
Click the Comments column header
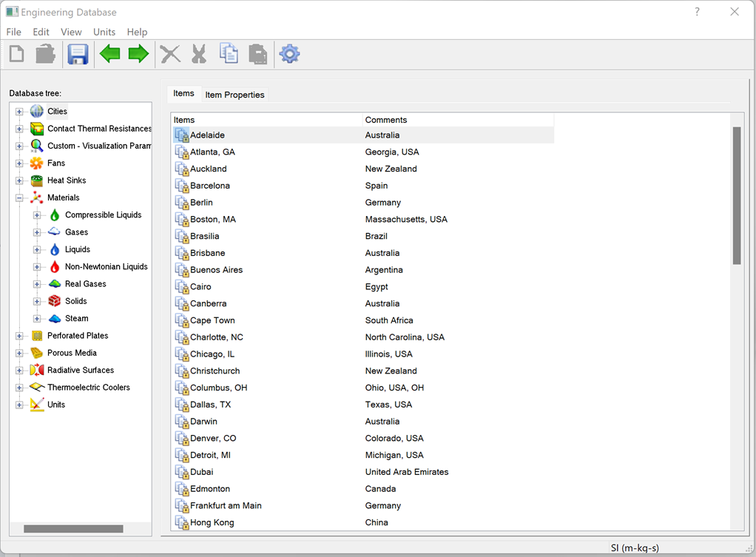tap(458, 120)
